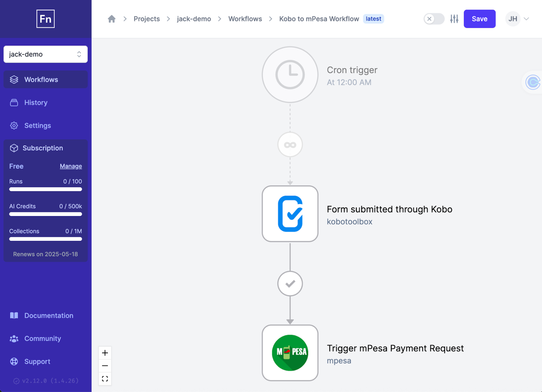Click the JH user avatar

pyautogui.click(x=513, y=19)
